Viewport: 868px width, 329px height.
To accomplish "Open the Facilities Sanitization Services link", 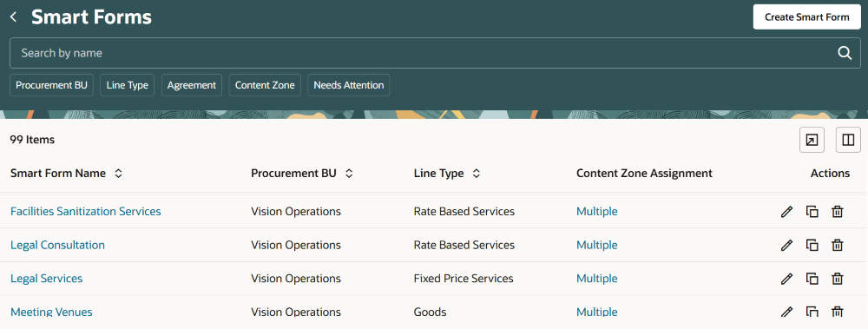I will 86,212.
